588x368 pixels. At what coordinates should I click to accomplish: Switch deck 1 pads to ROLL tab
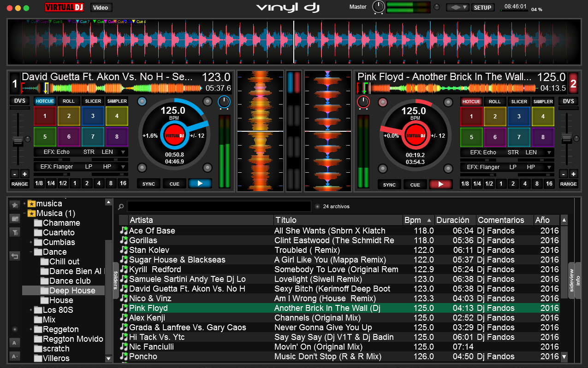coord(69,101)
